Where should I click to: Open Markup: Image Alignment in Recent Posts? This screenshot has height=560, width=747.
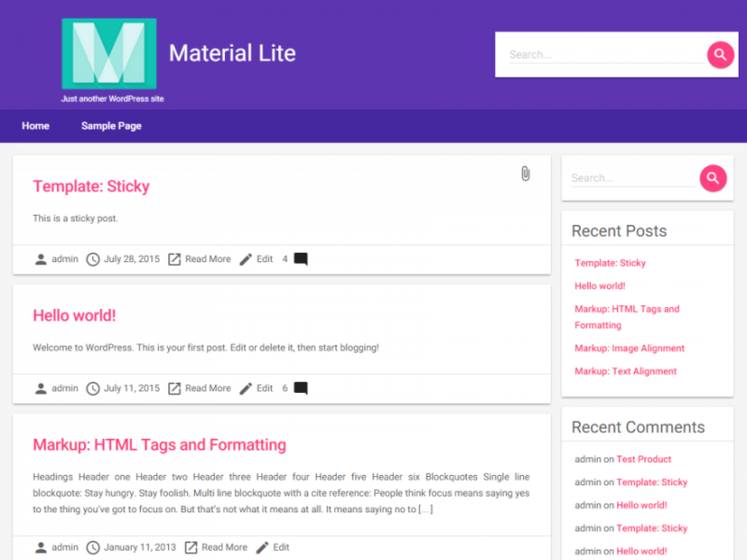point(629,347)
